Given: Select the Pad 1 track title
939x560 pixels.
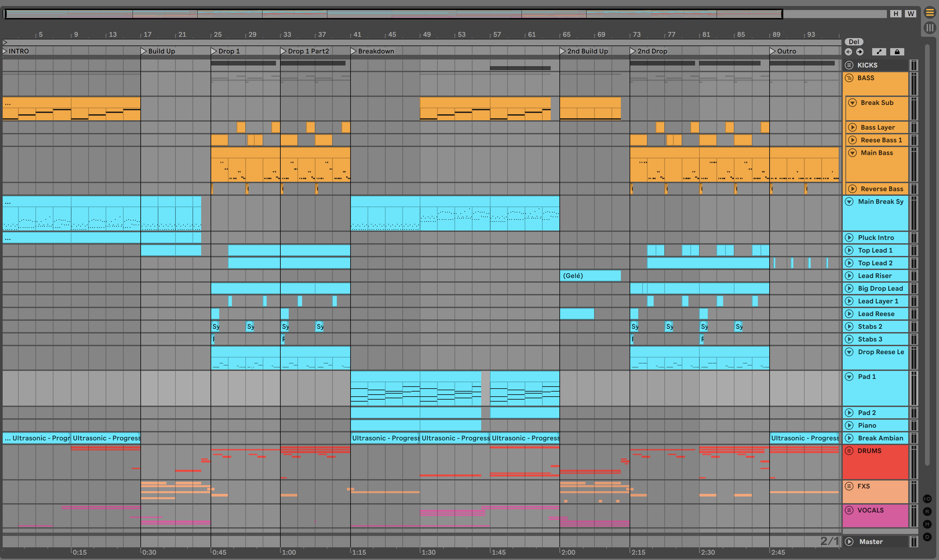Looking at the screenshot, I should coord(866,377).
